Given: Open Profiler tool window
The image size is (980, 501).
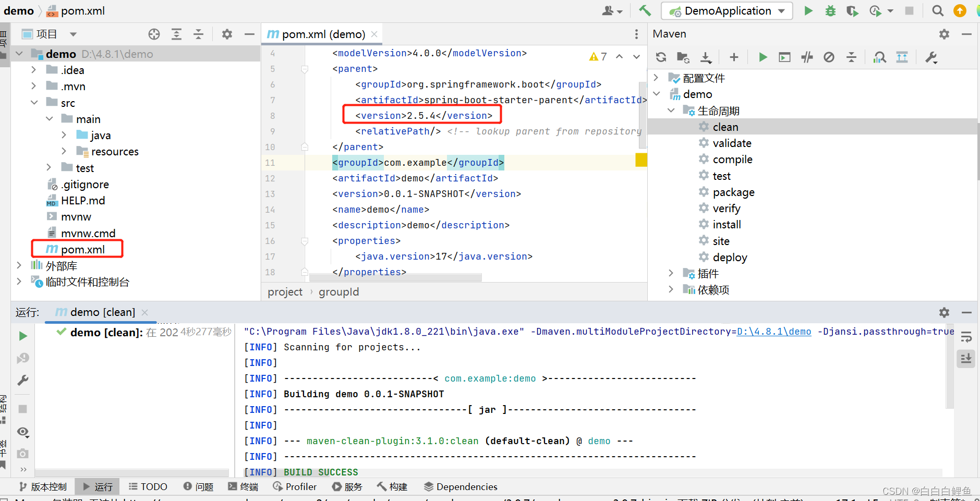Looking at the screenshot, I should (295, 486).
